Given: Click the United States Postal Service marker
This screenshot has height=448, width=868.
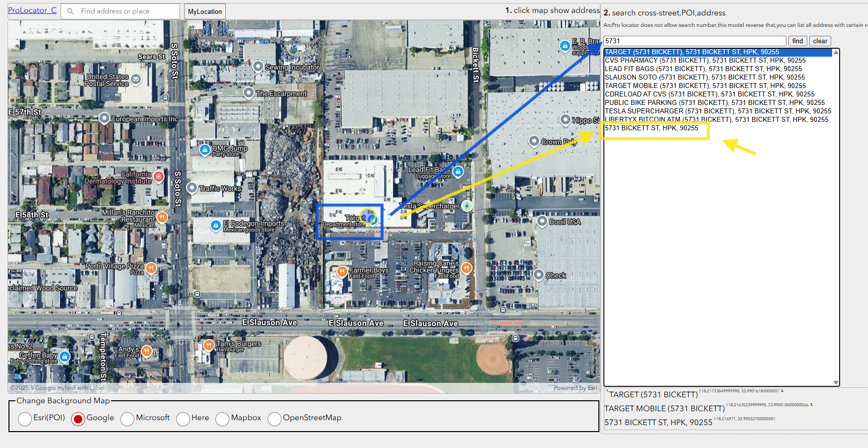Looking at the screenshot, I should [x=136, y=80].
